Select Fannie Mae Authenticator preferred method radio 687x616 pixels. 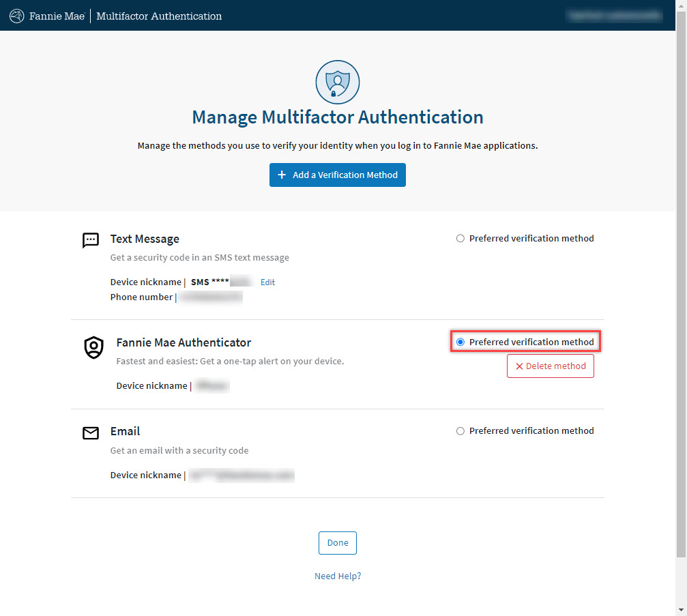[x=461, y=342]
